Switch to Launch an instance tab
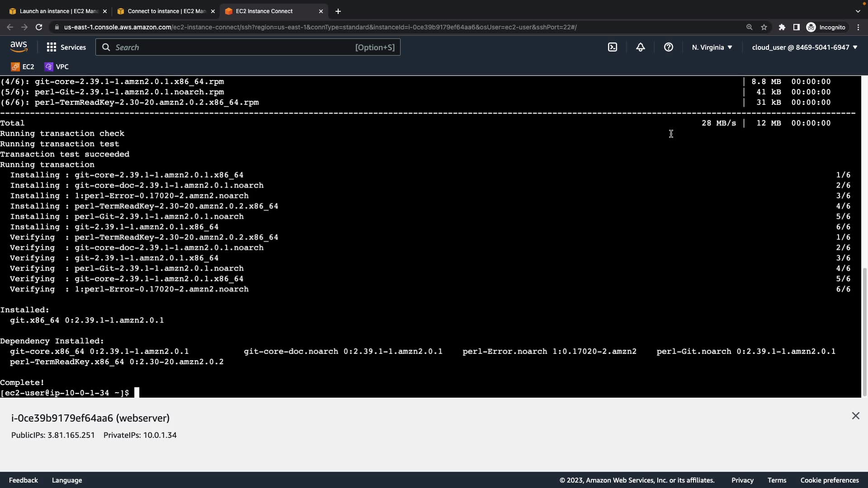This screenshot has height=488, width=868. pos(58,11)
